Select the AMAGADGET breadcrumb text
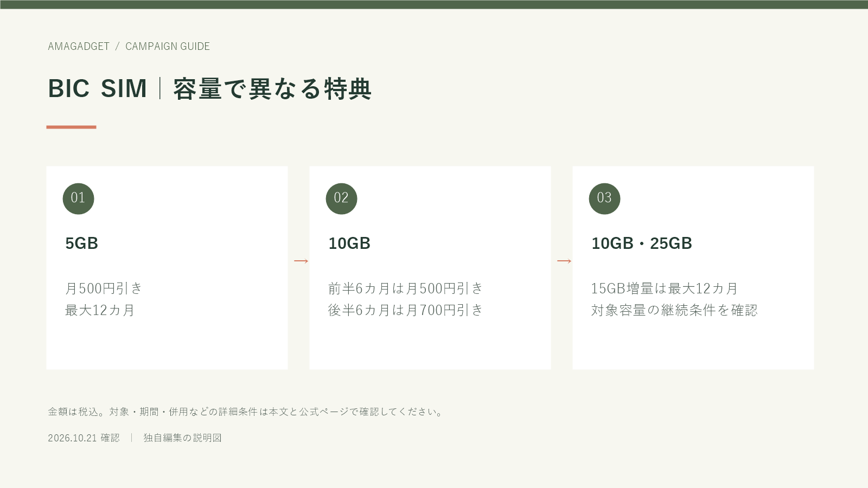The height and width of the screenshot is (488, 868). [x=79, y=47]
